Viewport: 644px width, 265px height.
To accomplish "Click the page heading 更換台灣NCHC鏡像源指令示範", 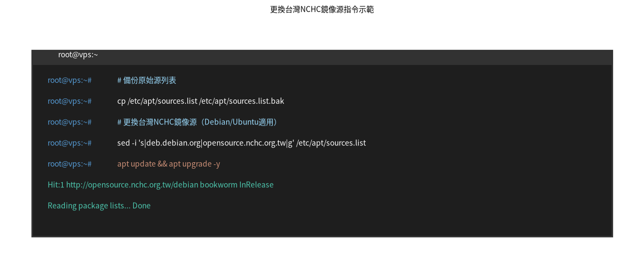I will pos(322,10).
